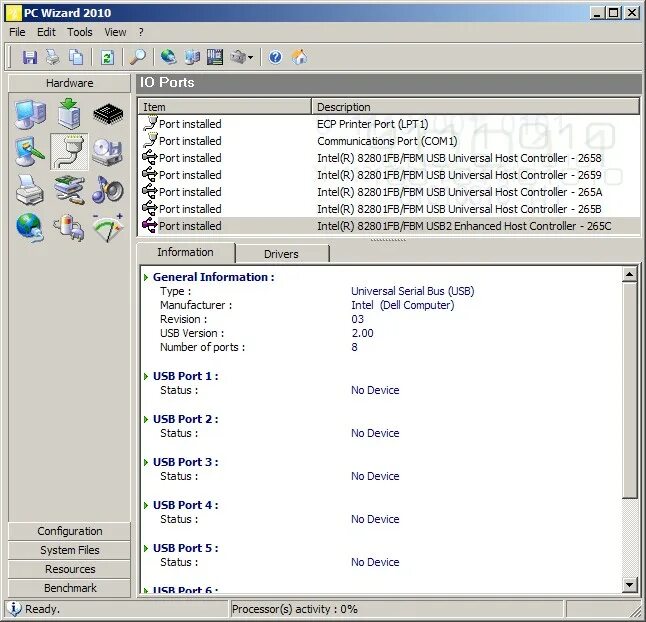
Task: Open the View menu
Action: coord(115,32)
